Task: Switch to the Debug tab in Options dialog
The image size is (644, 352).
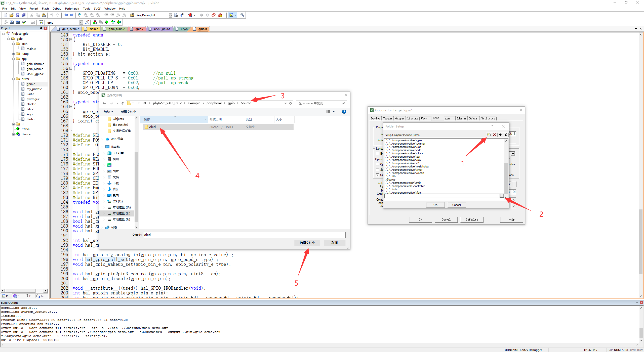Action: (473, 118)
